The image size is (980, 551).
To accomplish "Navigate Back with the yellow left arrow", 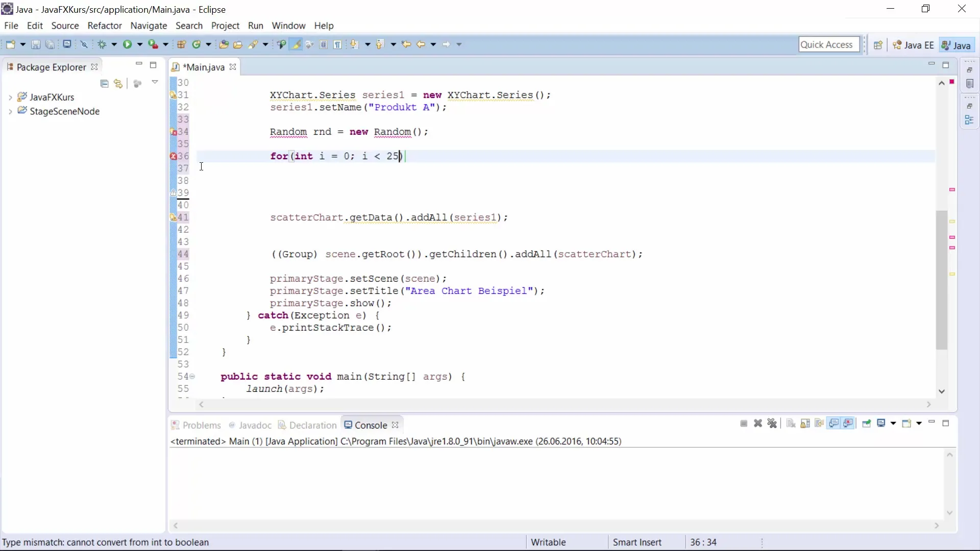I will pos(421,44).
